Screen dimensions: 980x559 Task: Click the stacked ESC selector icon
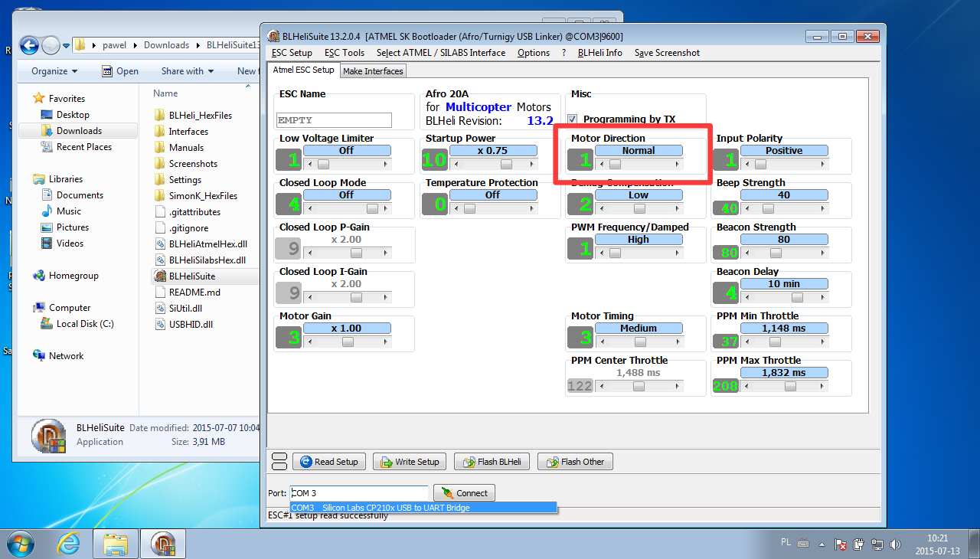click(x=279, y=461)
